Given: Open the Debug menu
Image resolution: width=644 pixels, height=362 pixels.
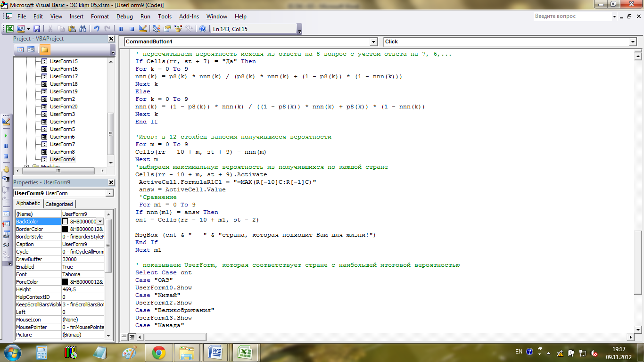Looking at the screenshot, I should click(x=124, y=16).
